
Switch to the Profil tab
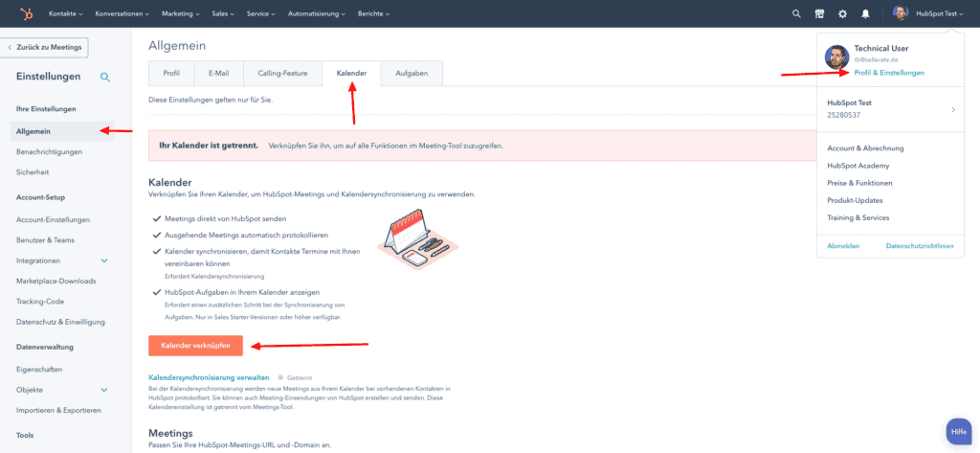click(x=171, y=73)
